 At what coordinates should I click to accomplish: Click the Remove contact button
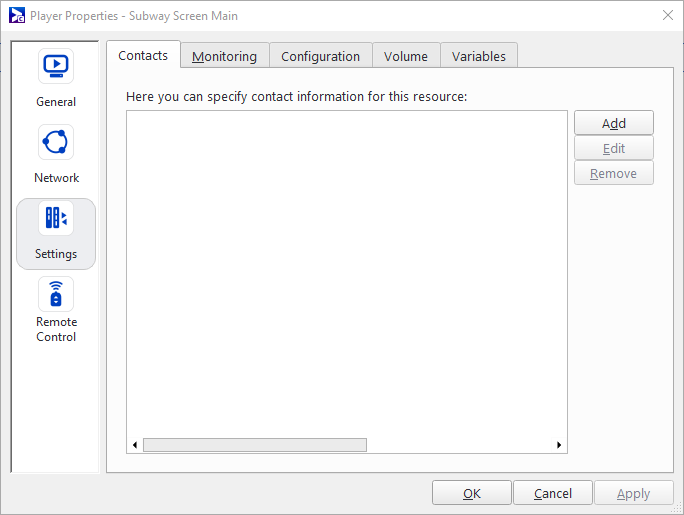pyautogui.click(x=613, y=173)
